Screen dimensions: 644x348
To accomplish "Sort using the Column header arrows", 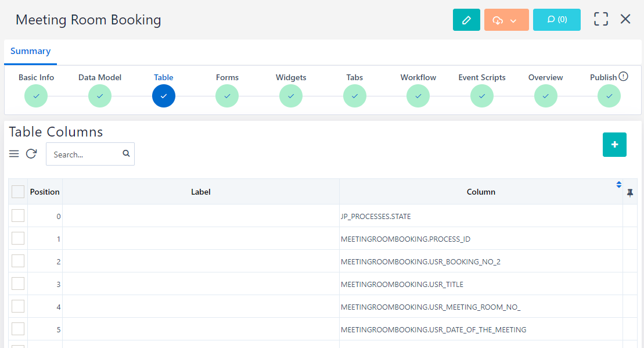I will pyautogui.click(x=618, y=185).
